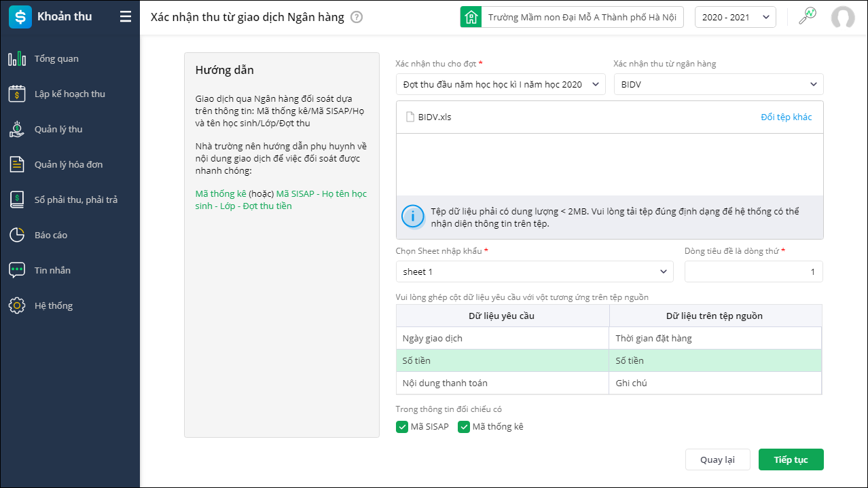Open the BIDV bank dropdown

(x=718, y=84)
